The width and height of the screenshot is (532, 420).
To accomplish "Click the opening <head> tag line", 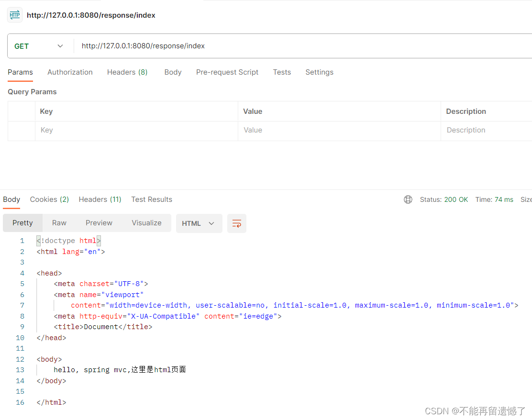I will pos(49,273).
